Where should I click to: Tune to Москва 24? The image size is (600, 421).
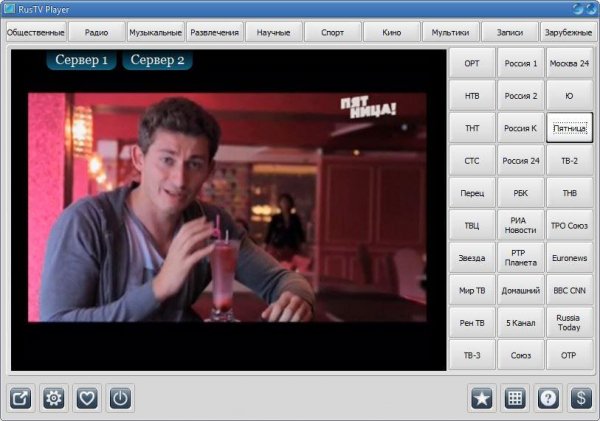pyautogui.click(x=569, y=63)
